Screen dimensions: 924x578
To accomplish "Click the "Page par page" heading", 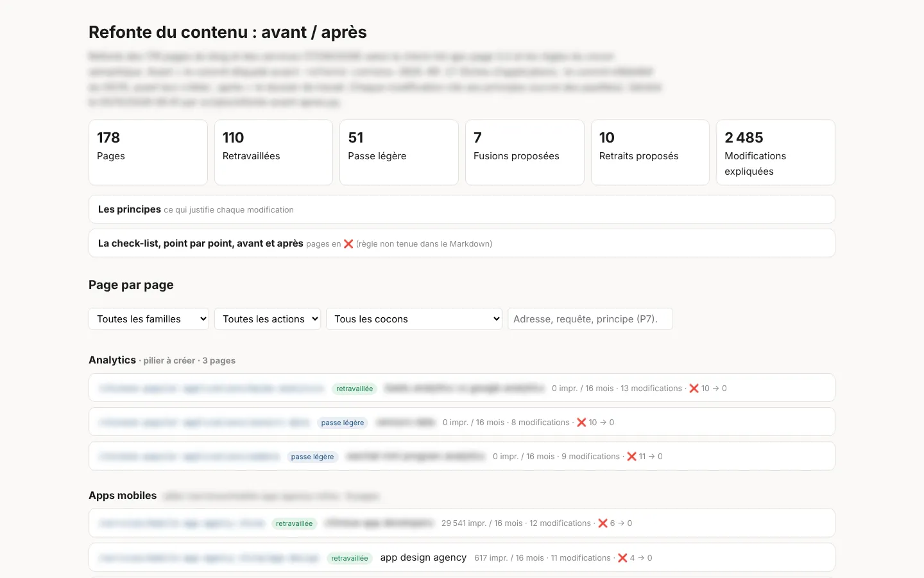I will [131, 285].
